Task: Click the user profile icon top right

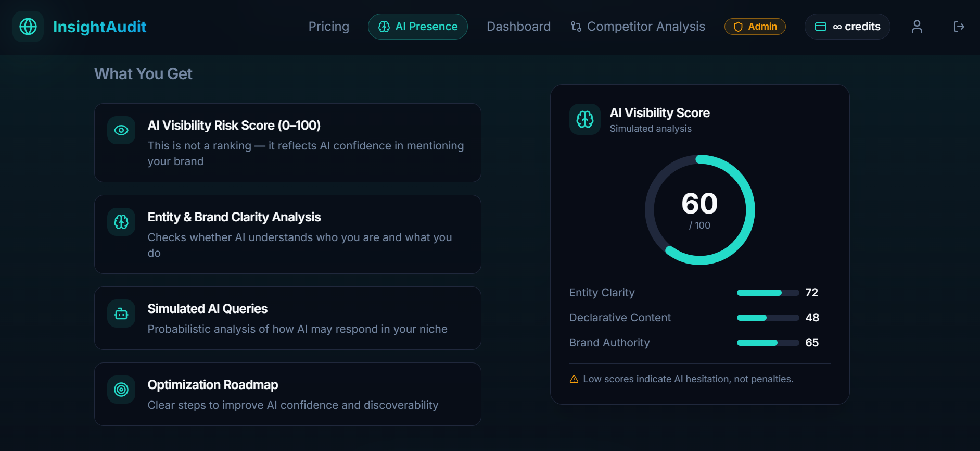Action: [917, 27]
